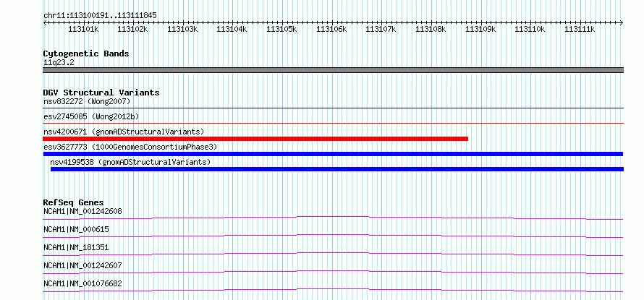
Task: Click the 113109k ruler tick label
Action: (x=480, y=29)
